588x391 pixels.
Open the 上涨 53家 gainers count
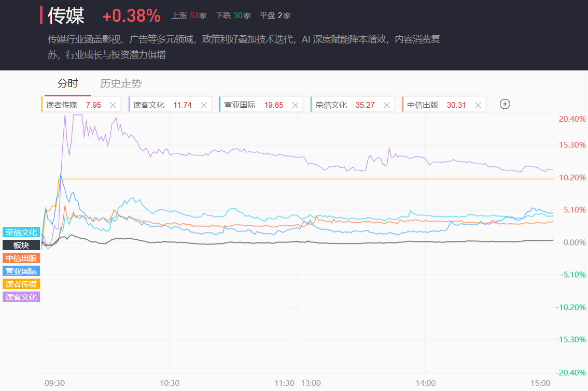tap(189, 16)
